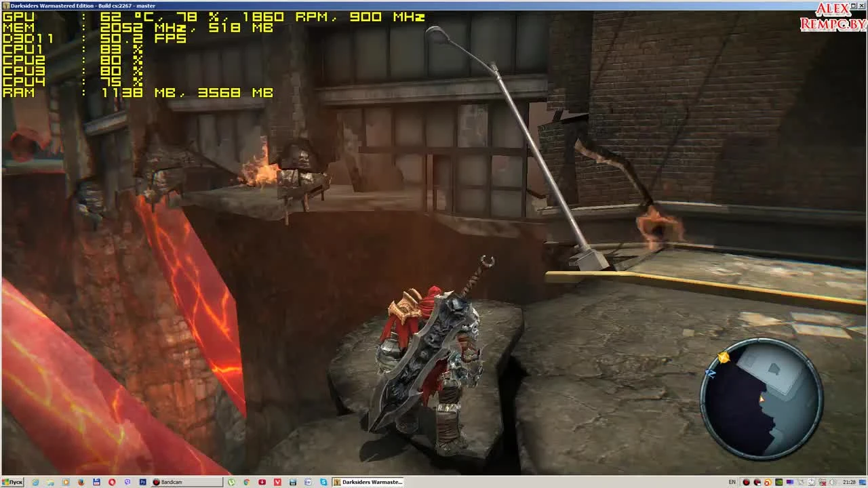
Task: Click the Show Desktop strip beside clock
Action: [x=864, y=482]
